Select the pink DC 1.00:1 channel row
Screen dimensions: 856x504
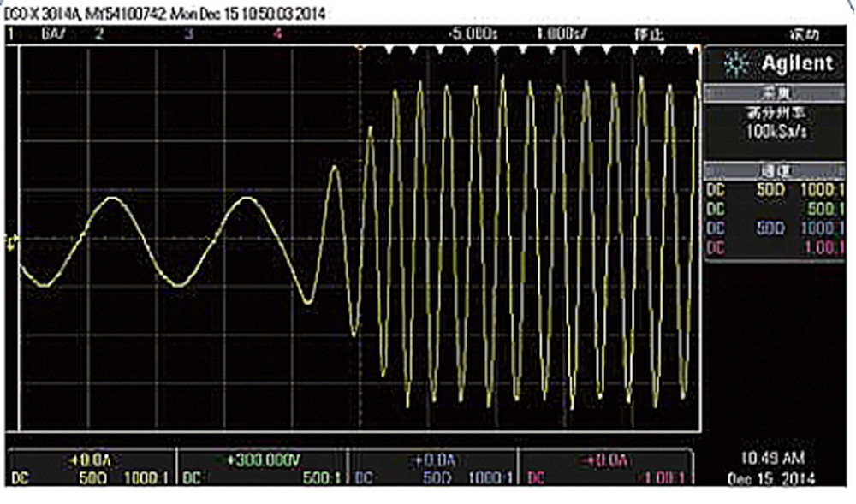pos(776,247)
